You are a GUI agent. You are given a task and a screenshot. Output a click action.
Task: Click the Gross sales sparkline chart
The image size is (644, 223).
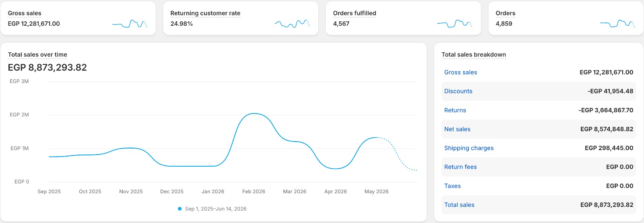click(x=130, y=24)
